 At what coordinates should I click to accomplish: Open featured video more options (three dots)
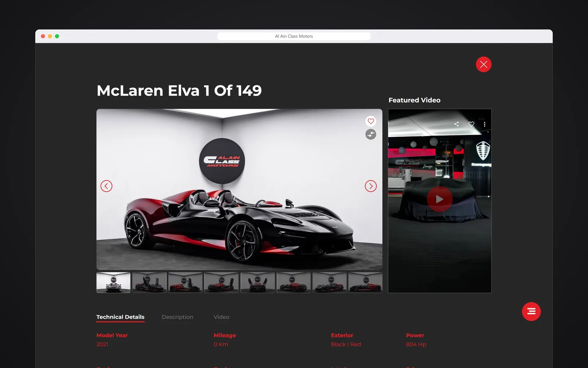coord(485,124)
